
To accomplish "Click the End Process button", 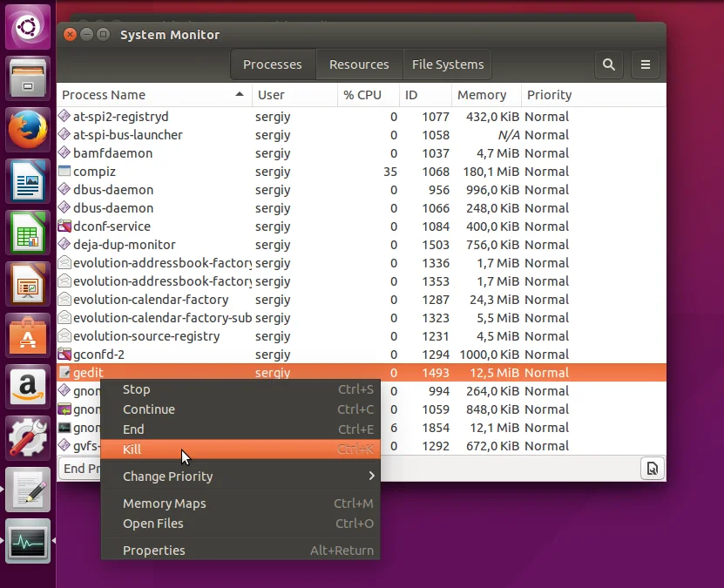I will click(77, 469).
